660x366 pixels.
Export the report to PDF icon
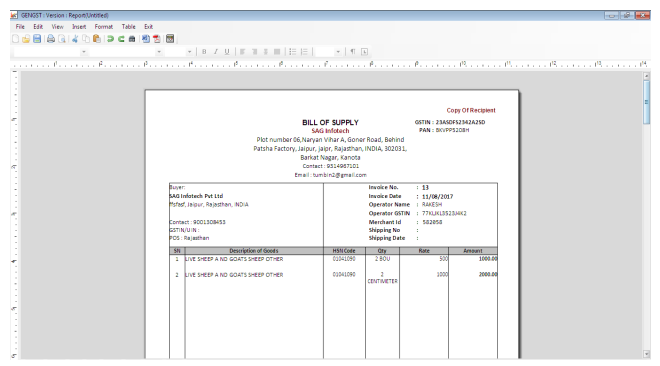pos(157,39)
